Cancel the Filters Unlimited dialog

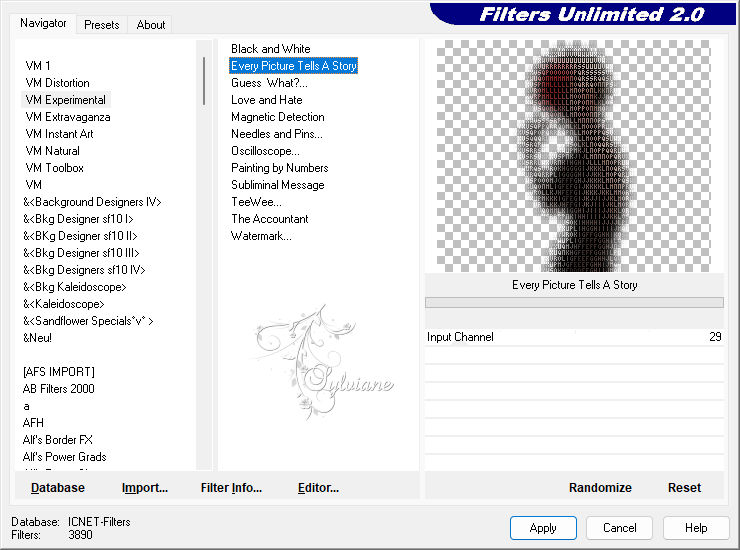[x=620, y=528]
